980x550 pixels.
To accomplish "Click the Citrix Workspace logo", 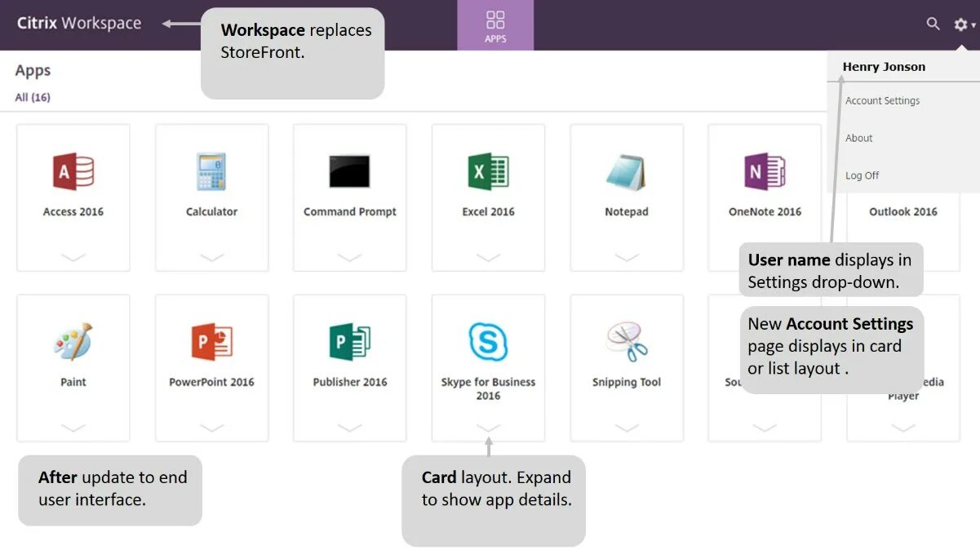I will pyautogui.click(x=79, y=23).
